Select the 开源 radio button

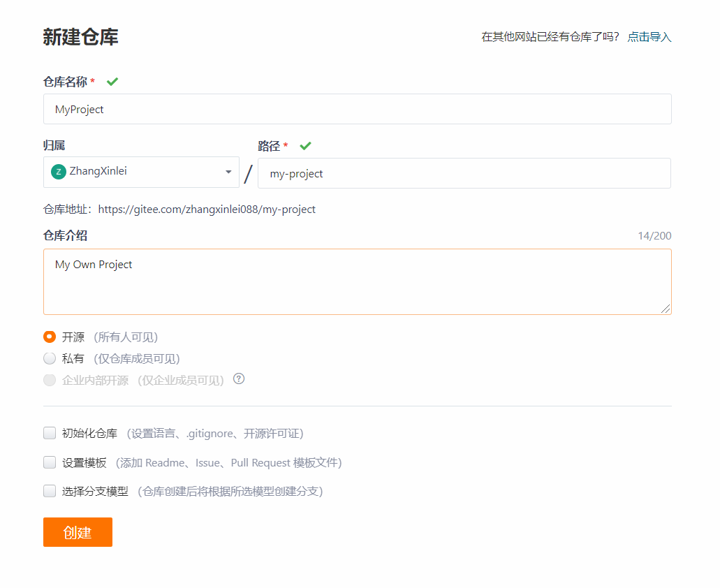click(50, 337)
